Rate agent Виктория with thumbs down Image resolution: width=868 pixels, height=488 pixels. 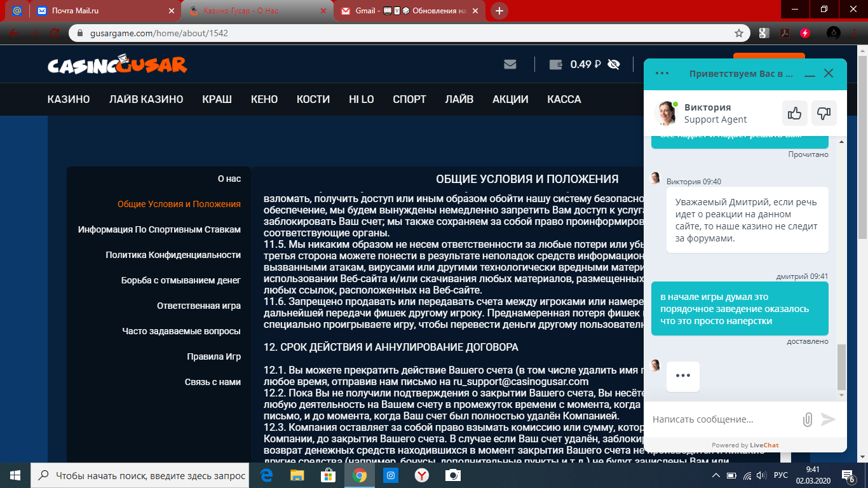[x=824, y=113]
